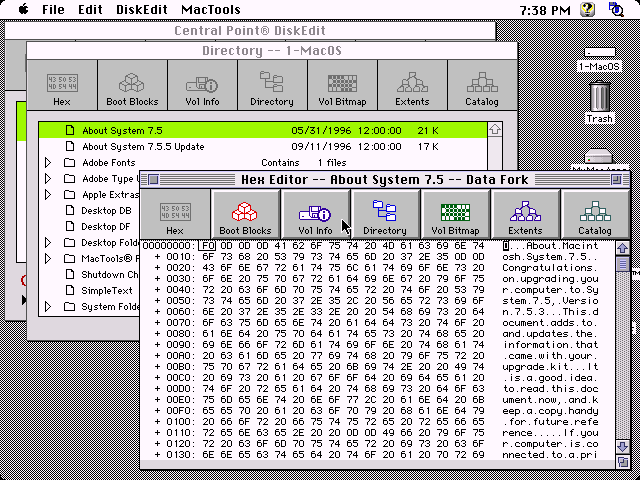Click the 7:38 PM menu bar clock
640x480 pixels.
[x=545, y=10]
